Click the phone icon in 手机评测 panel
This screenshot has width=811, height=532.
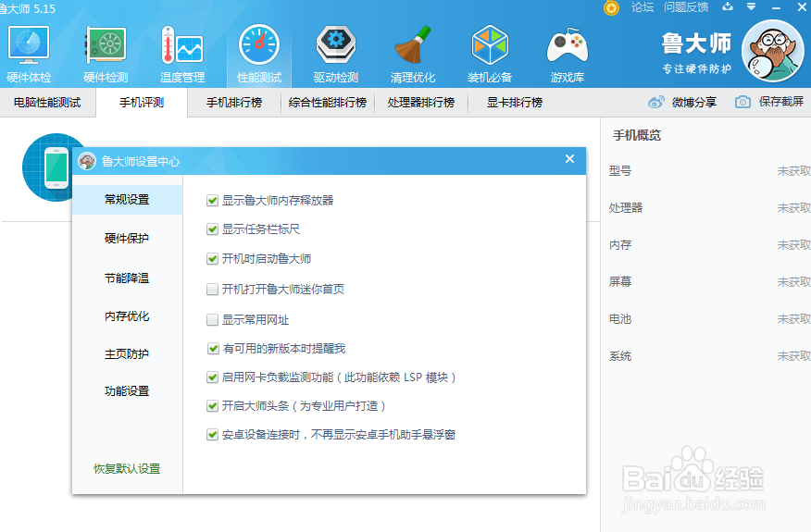coord(56,167)
